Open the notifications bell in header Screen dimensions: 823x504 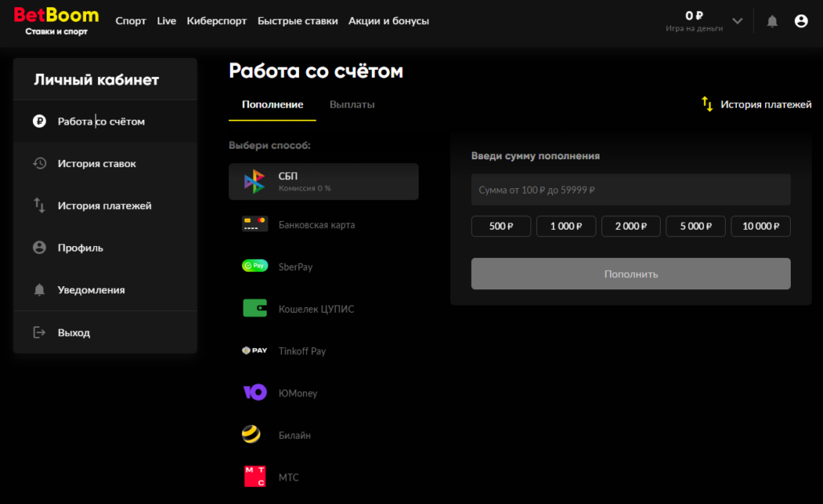tap(772, 21)
